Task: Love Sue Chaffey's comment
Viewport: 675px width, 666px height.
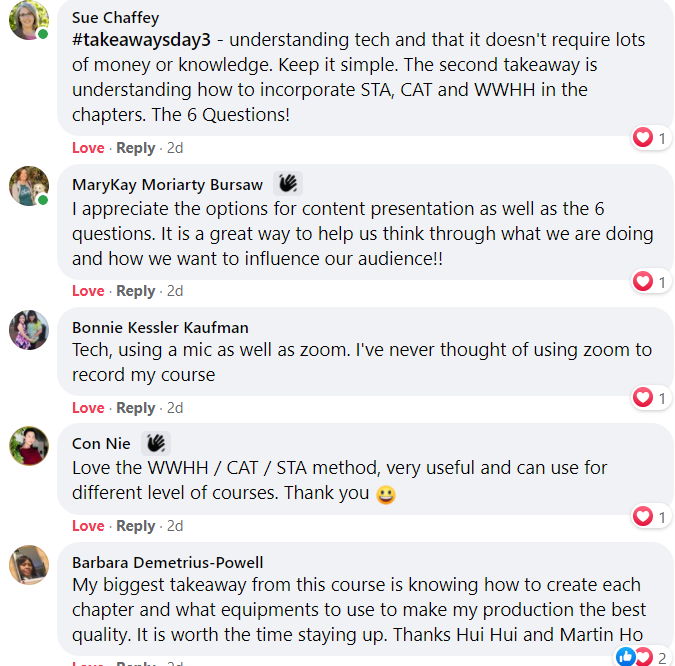Action: 88,148
